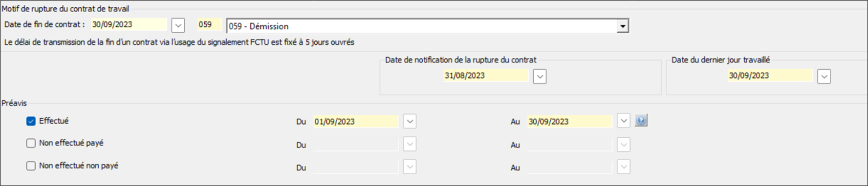
Task: Click the Effectué Au field 30/09/2023
Action: click(570, 122)
